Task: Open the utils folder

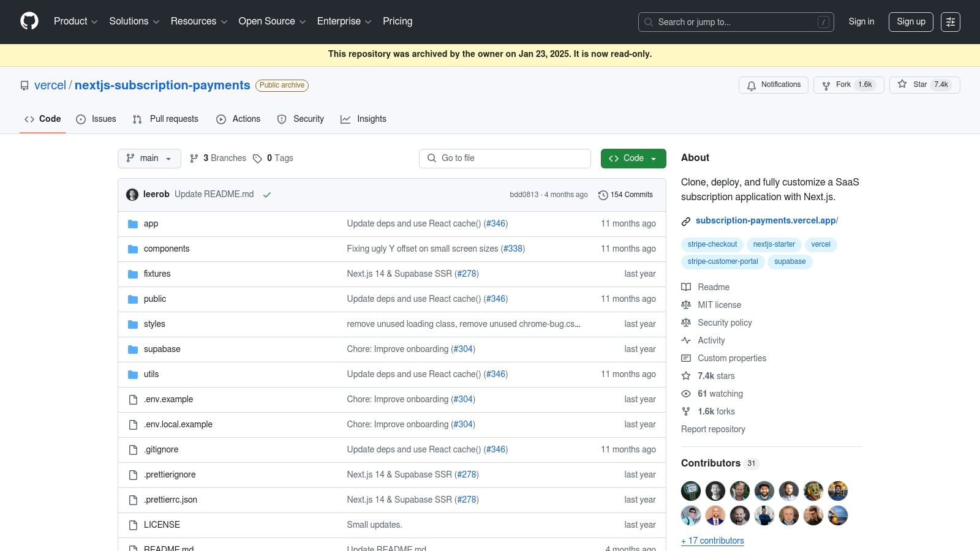Action: (151, 374)
